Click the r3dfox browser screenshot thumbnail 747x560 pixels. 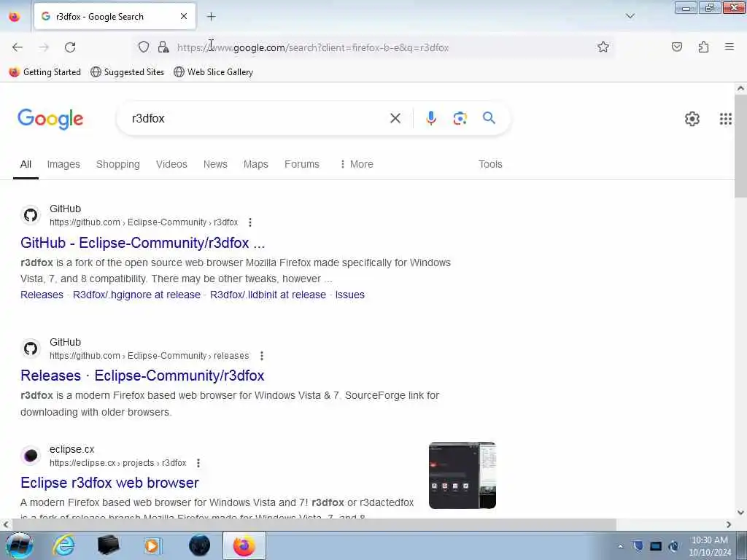462,475
